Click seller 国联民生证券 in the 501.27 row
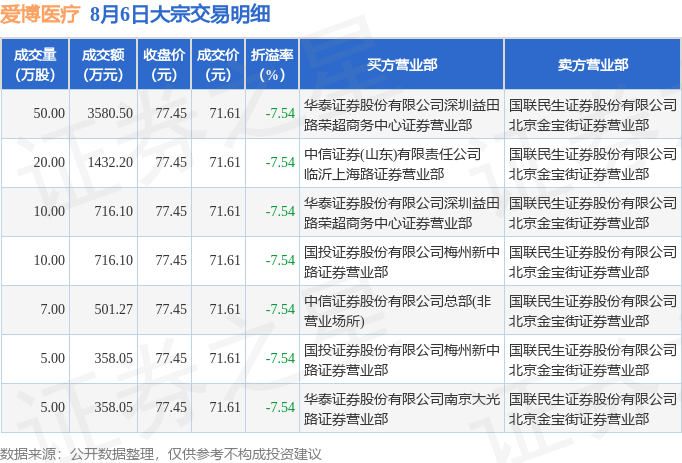This screenshot has height=463, width=682. 593,311
